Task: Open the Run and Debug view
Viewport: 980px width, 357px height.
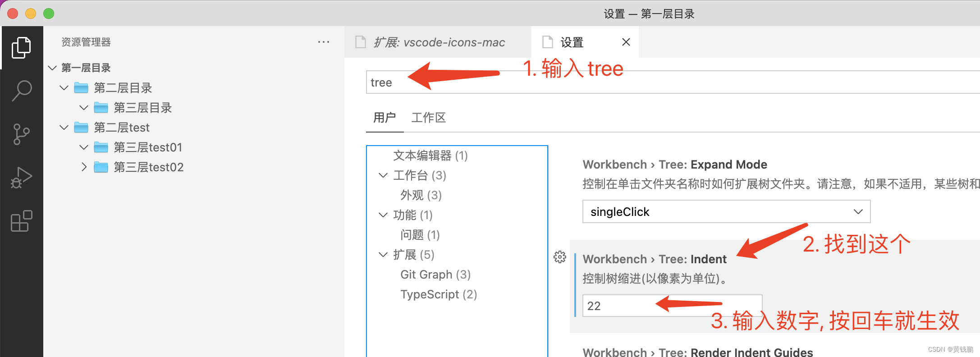Action: click(21, 178)
